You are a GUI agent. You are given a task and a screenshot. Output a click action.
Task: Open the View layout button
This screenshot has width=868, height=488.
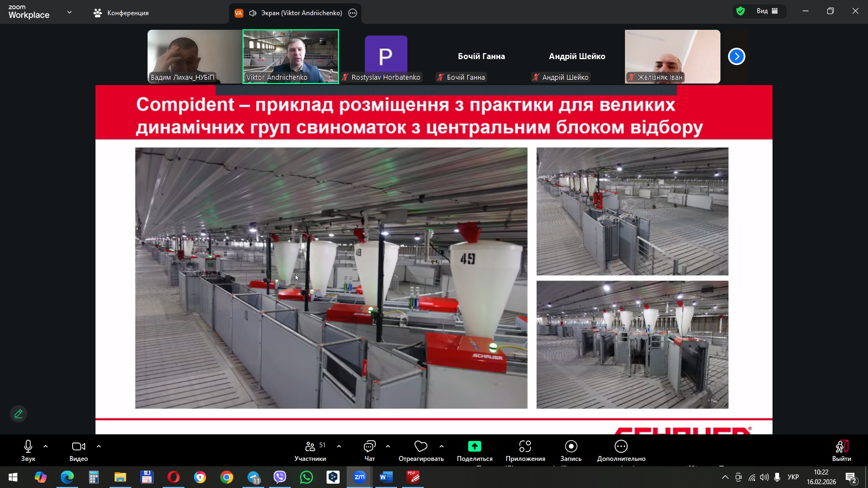click(x=767, y=11)
